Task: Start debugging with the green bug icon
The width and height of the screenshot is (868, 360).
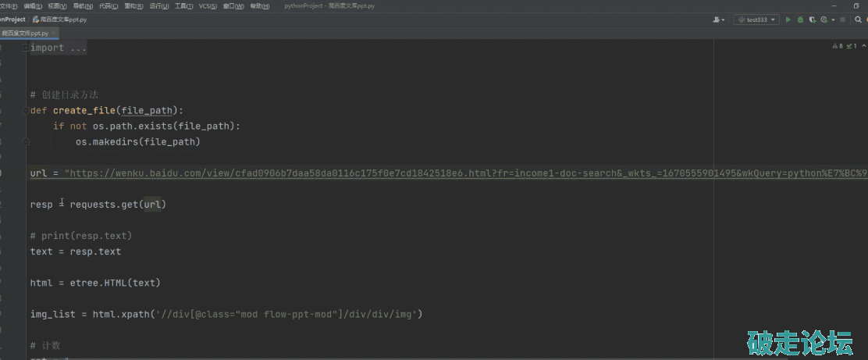Action: [800, 20]
